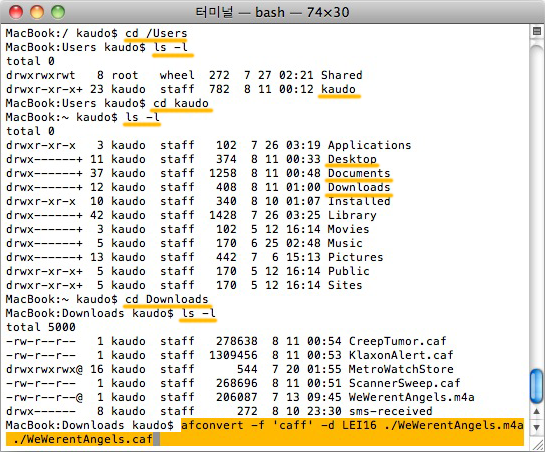Click the 'Applications' directory entry
This screenshot has height=452, width=545.
point(369,145)
